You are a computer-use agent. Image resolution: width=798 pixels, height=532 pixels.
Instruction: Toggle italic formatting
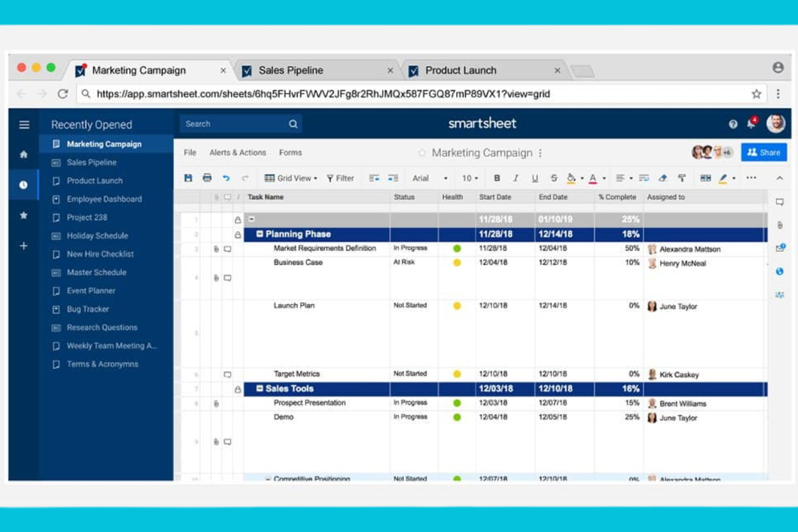click(x=516, y=177)
